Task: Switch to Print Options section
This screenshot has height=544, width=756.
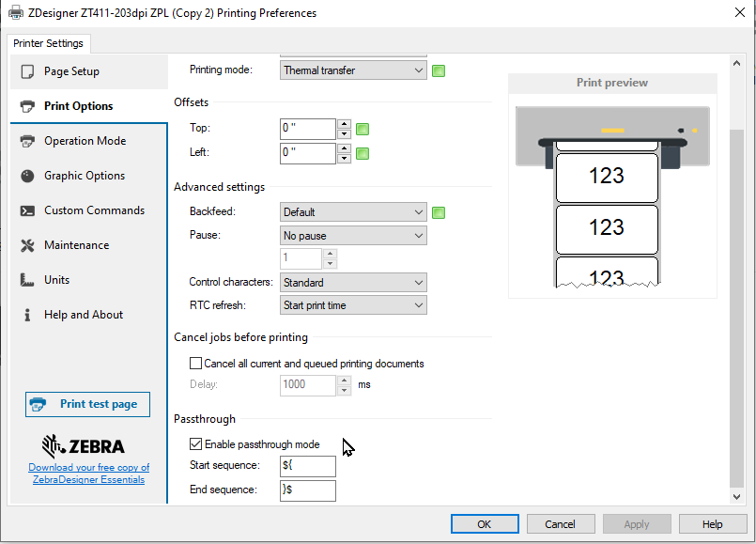Action: (x=78, y=106)
